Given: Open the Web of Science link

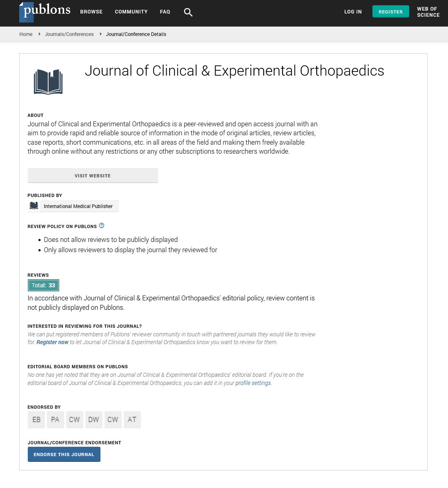Looking at the screenshot, I should [x=428, y=12].
